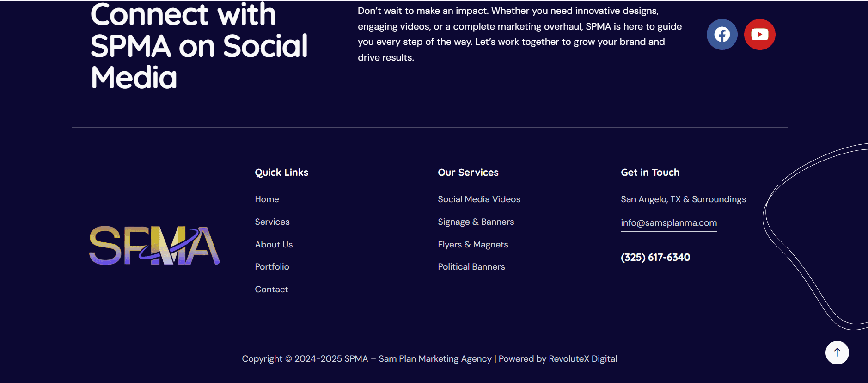This screenshot has height=383, width=868.
Task: Open the Flyers & Magnets link
Action: (x=473, y=245)
